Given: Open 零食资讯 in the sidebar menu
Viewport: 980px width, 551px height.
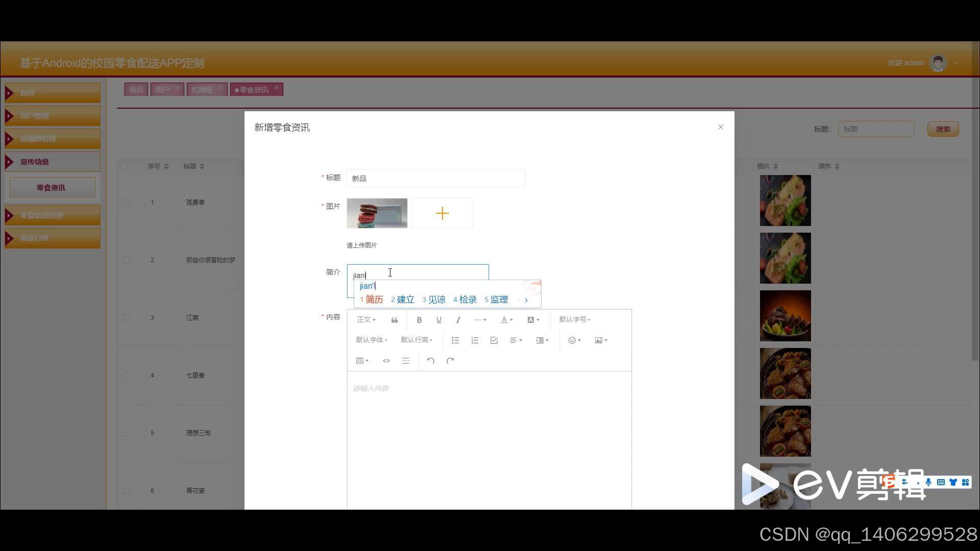Looking at the screenshot, I should 52,188.
